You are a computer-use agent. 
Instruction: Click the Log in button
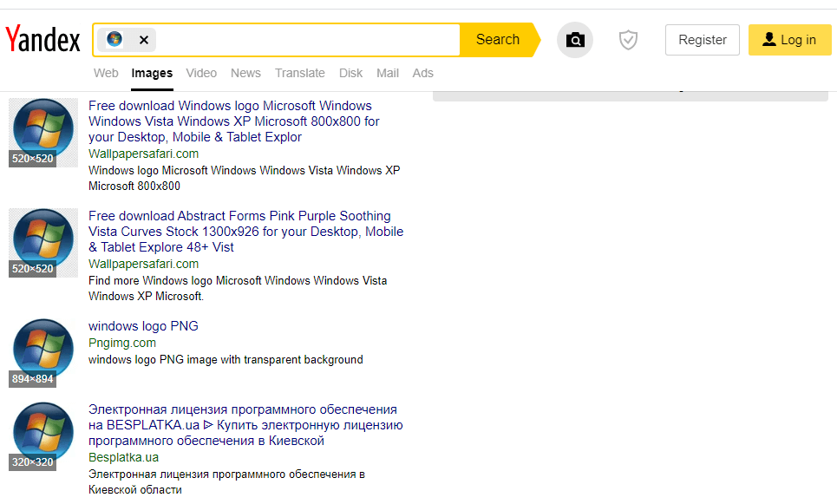[x=789, y=40]
